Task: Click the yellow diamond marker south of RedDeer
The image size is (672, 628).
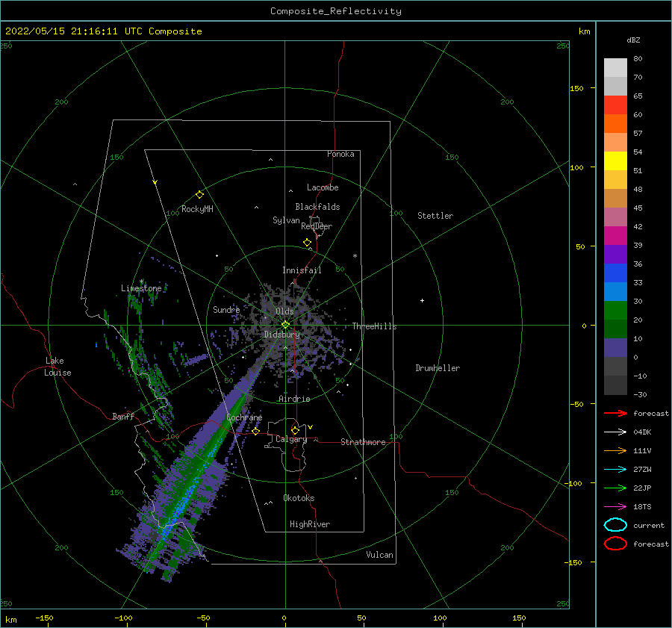Action: coord(307,243)
